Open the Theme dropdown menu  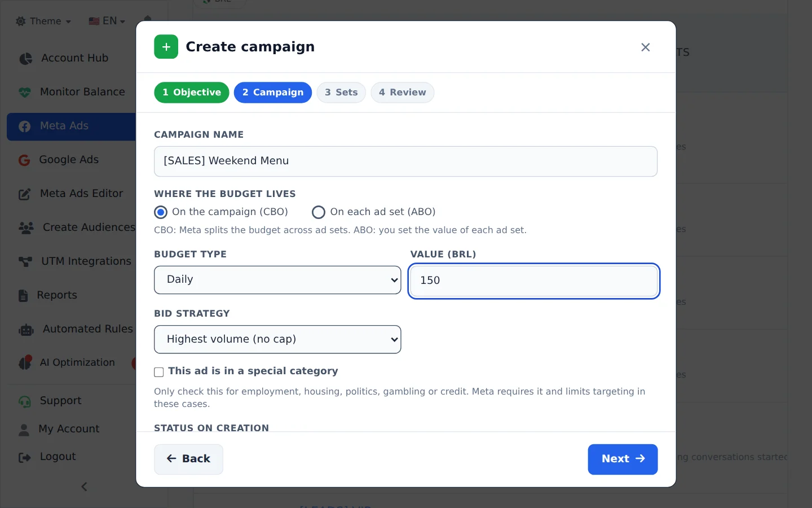(43, 21)
